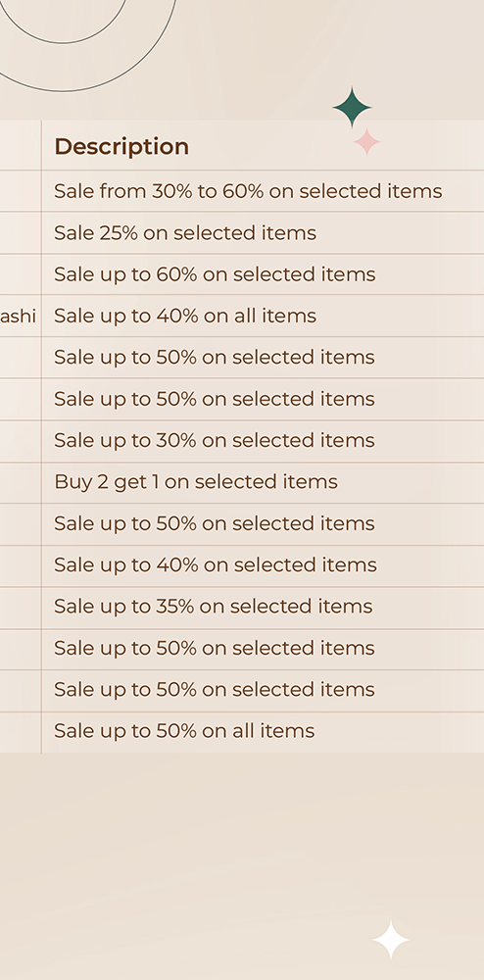Click 'Sale up to 60% on selected items'
Image resolution: width=484 pixels, height=980 pixels.
click(x=215, y=274)
